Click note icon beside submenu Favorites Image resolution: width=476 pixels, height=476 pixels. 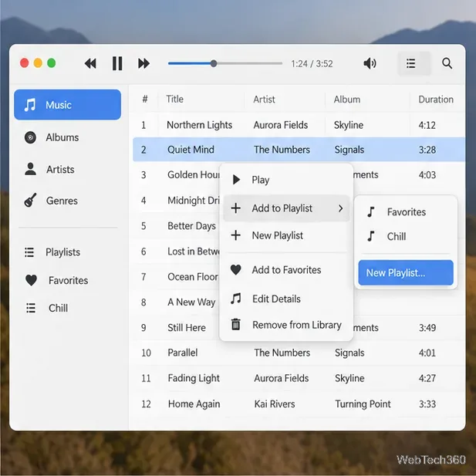point(371,212)
